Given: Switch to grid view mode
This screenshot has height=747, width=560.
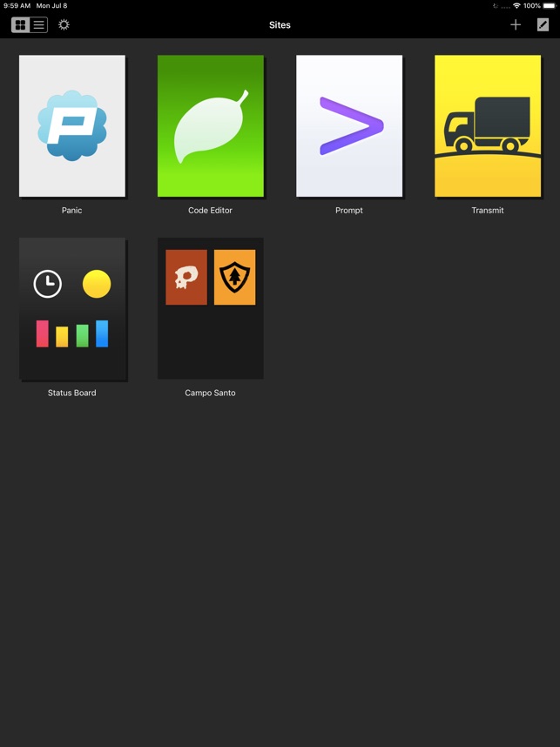Looking at the screenshot, I should [x=21, y=24].
